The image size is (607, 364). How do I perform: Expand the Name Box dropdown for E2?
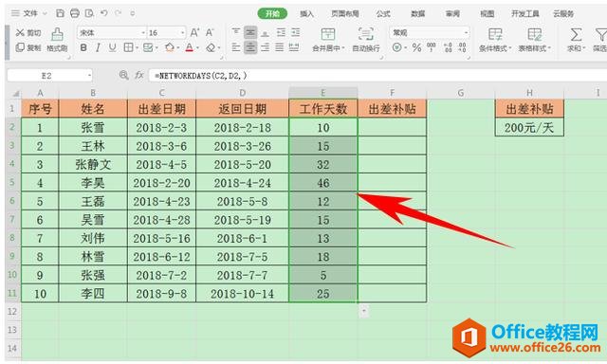89,76
